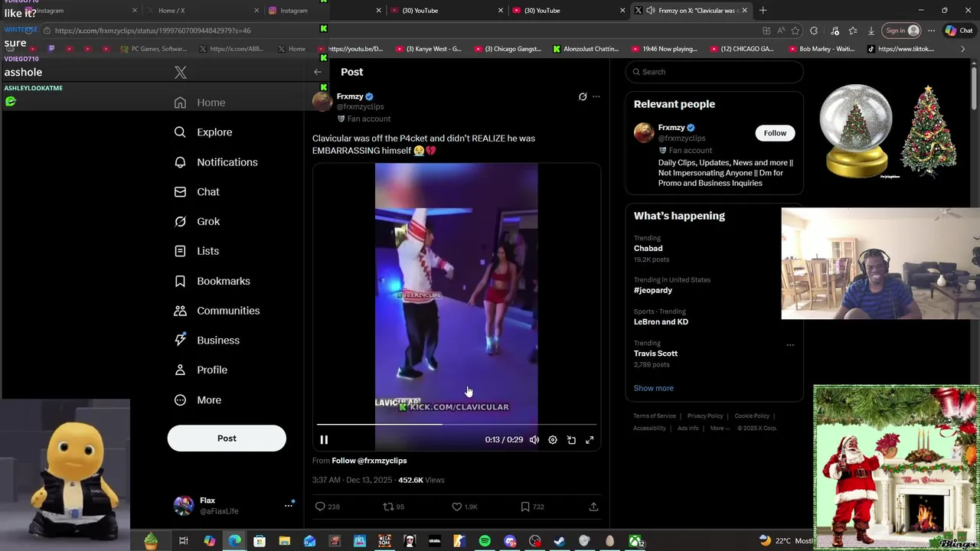Open the More menu in the sidebar
Image resolution: width=980 pixels, height=551 pixels.
click(198, 400)
